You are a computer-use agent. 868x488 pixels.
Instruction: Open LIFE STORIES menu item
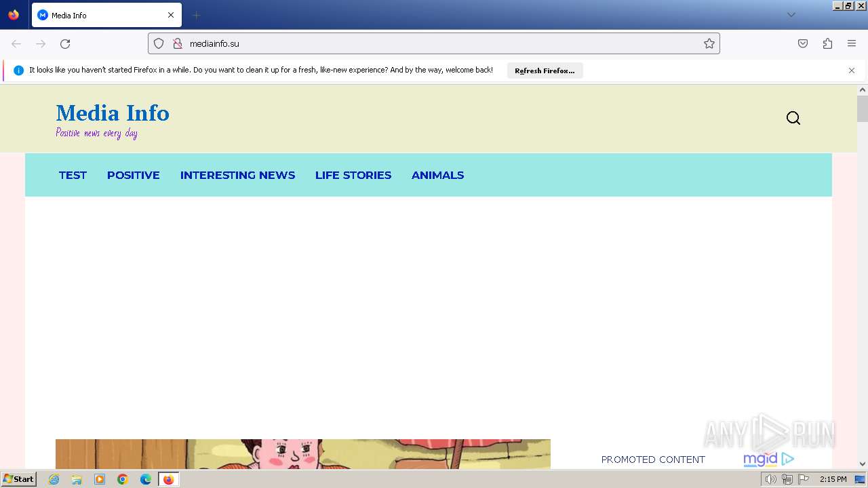353,175
